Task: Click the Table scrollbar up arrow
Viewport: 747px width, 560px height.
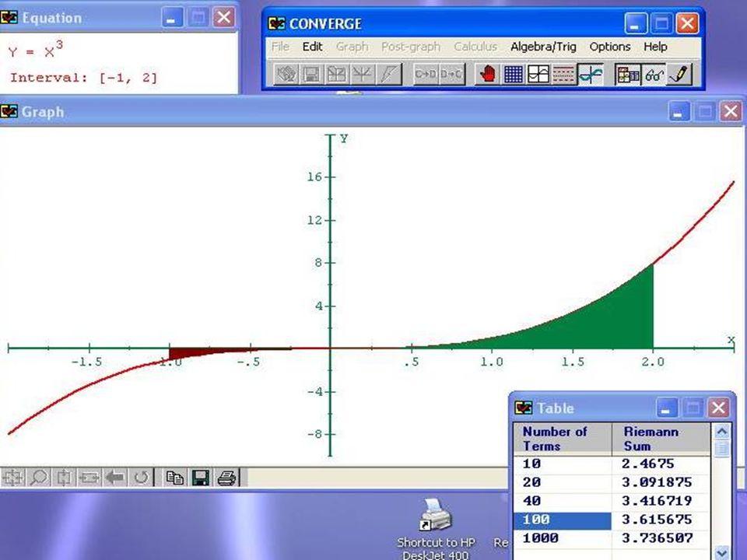Action: (x=722, y=432)
